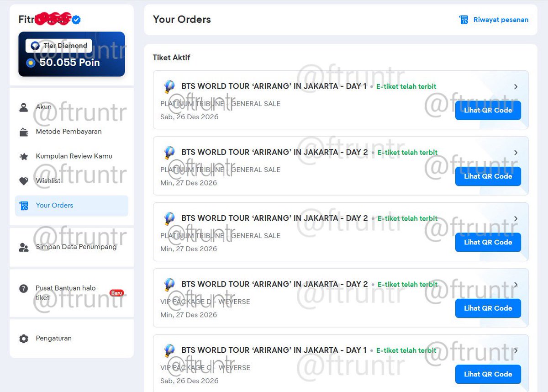
Task: Click the 50.055 Poin balance text
Action: pyautogui.click(x=69, y=63)
